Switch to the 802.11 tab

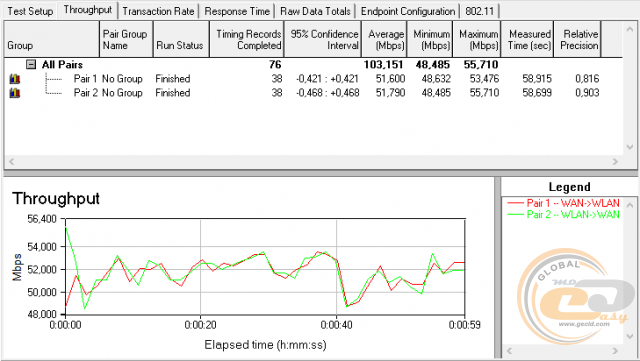[x=480, y=11]
